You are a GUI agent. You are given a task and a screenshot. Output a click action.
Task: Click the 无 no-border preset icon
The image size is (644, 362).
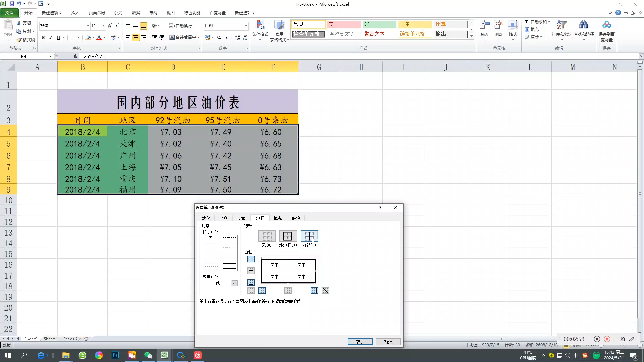tap(267, 236)
